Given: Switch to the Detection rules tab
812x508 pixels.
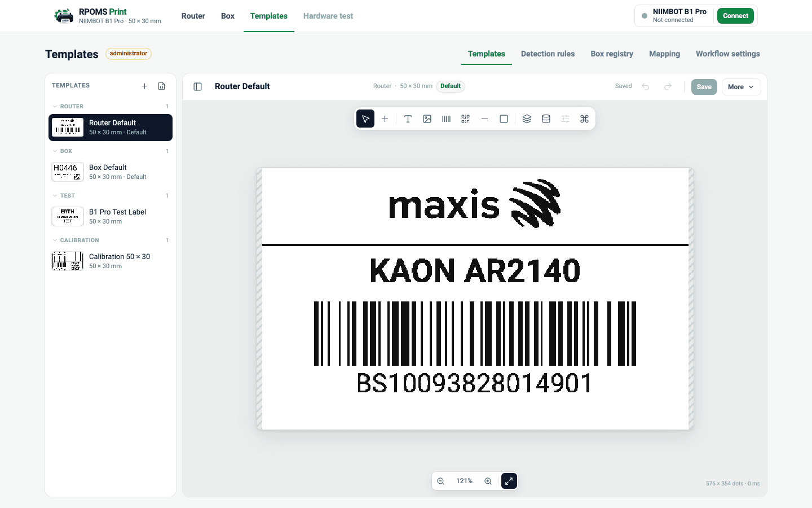Looking at the screenshot, I should click(x=548, y=54).
